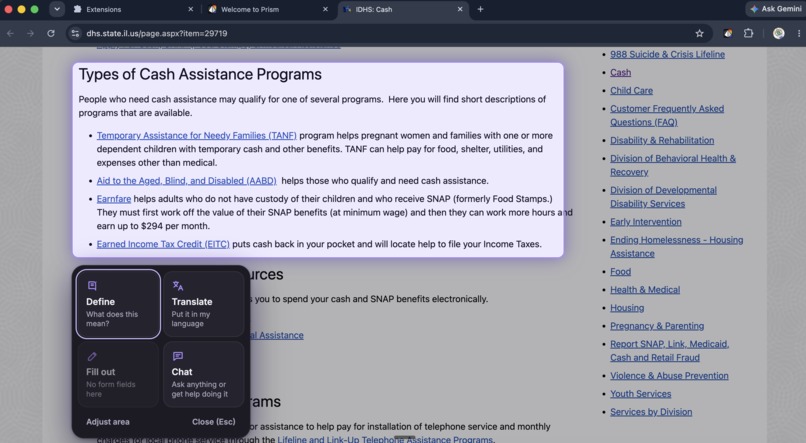Choose Chat to ask anything
Image resolution: width=806 pixels, height=443 pixels.
point(204,375)
